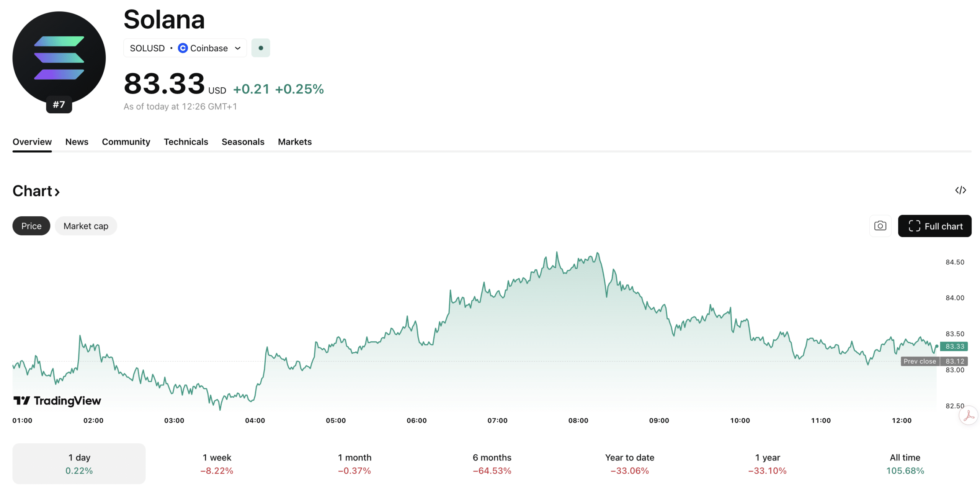Click the PDF Acrobat floating icon
Image resolution: width=980 pixels, height=488 pixels.
(x=969, y=415)
